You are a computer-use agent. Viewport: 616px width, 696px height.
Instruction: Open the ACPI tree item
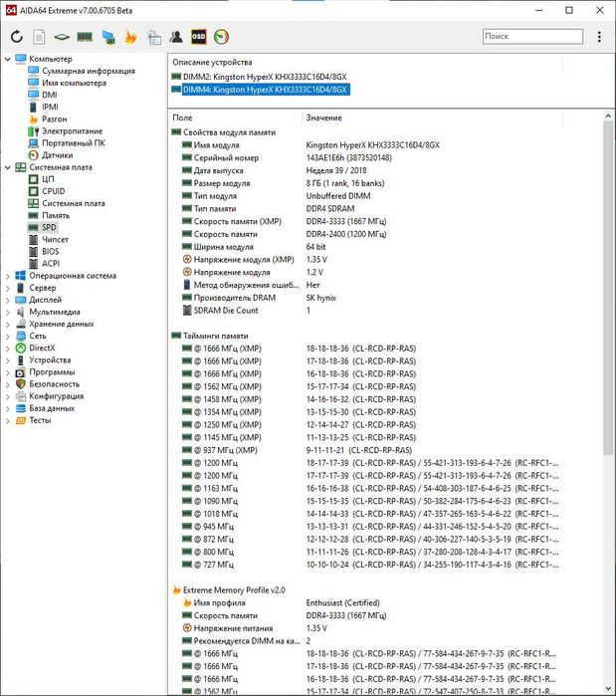click(x=51, y=263)
